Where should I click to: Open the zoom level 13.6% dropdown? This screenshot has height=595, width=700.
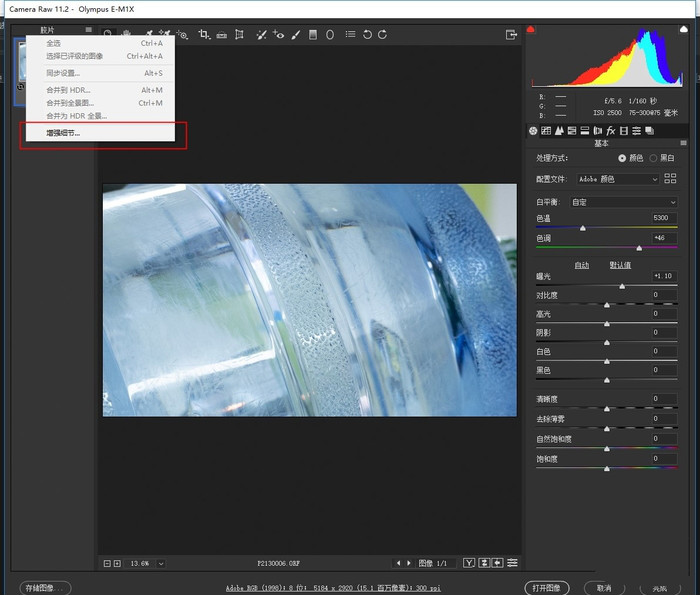click(160, 563)
